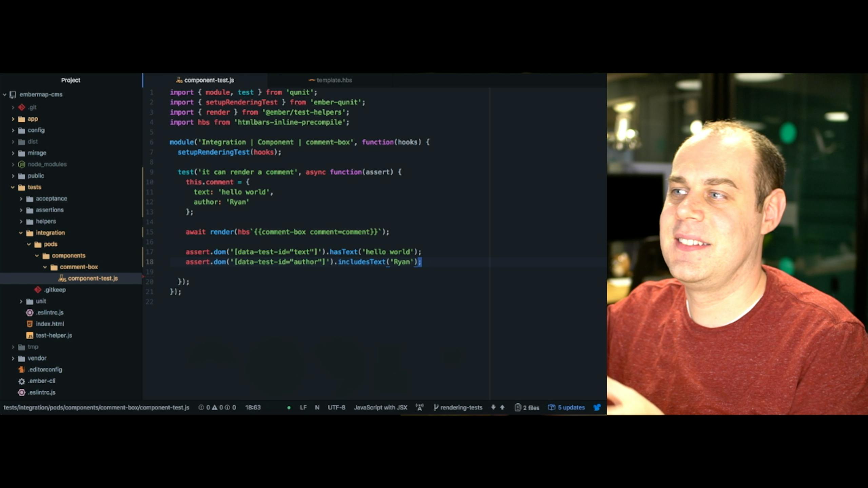Open the rendering-tests git branch selector
Screen dimensions: 868x488
[461, 407]
